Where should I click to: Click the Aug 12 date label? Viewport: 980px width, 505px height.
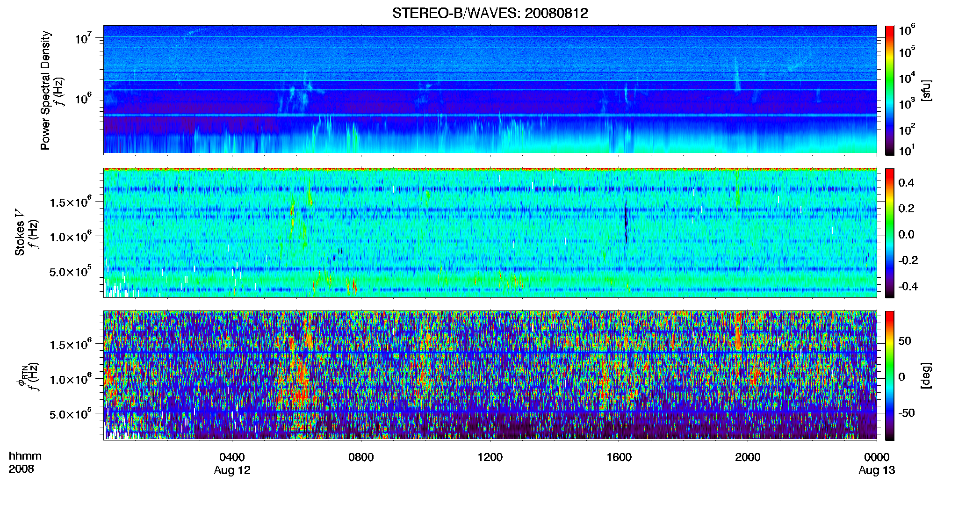click(x=232, y=470)
